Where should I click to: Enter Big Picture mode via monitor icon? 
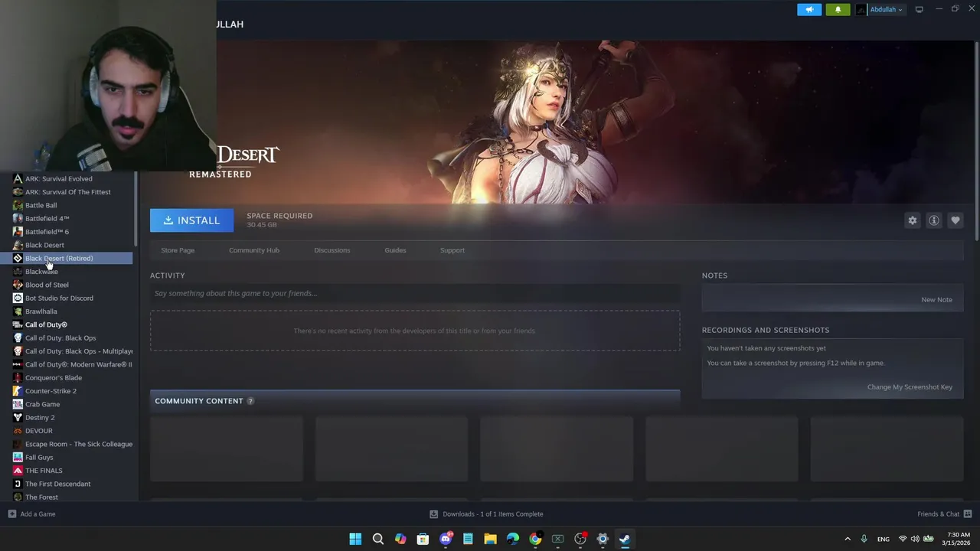(x=919, y=9)
